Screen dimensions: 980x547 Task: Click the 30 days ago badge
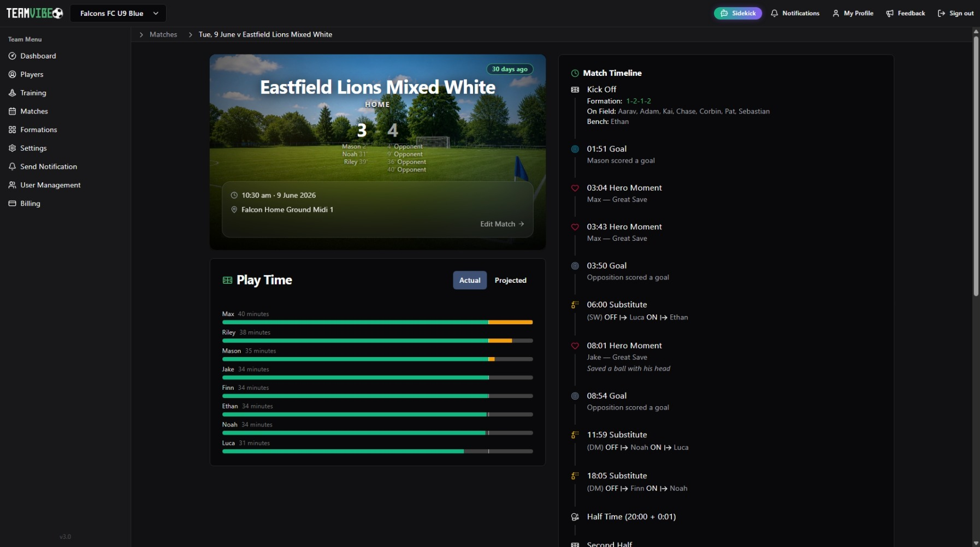pyautogui.click(x=510, y=69)
